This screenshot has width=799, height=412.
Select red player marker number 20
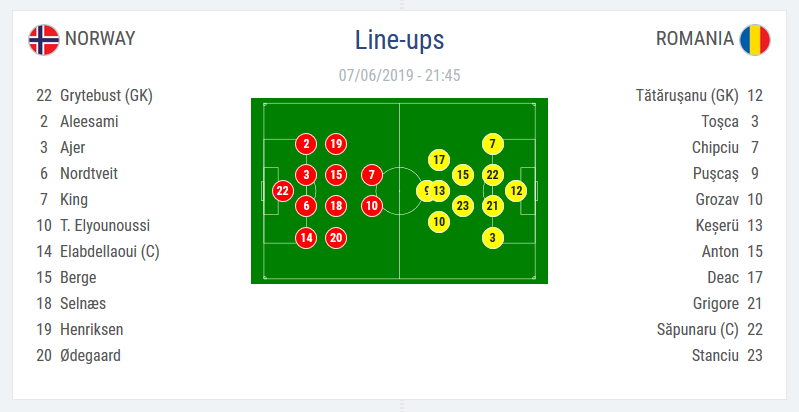pos(336,238)
